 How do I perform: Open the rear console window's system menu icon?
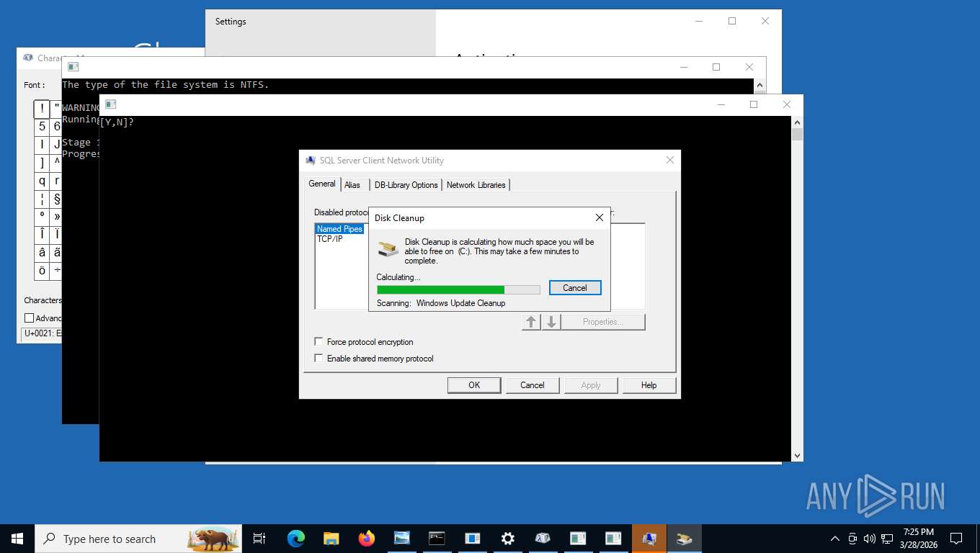coord(73,67)
